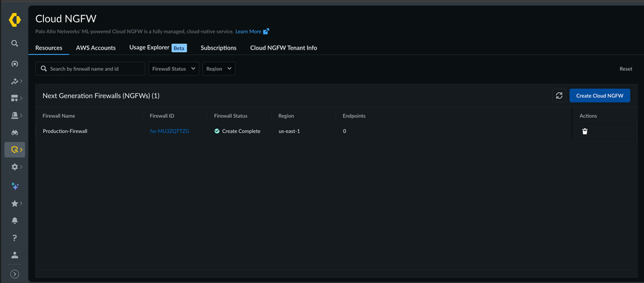The width and height of the screenshot is (644, 283).
Task: Open the question mark help icon
Action: 14,238
